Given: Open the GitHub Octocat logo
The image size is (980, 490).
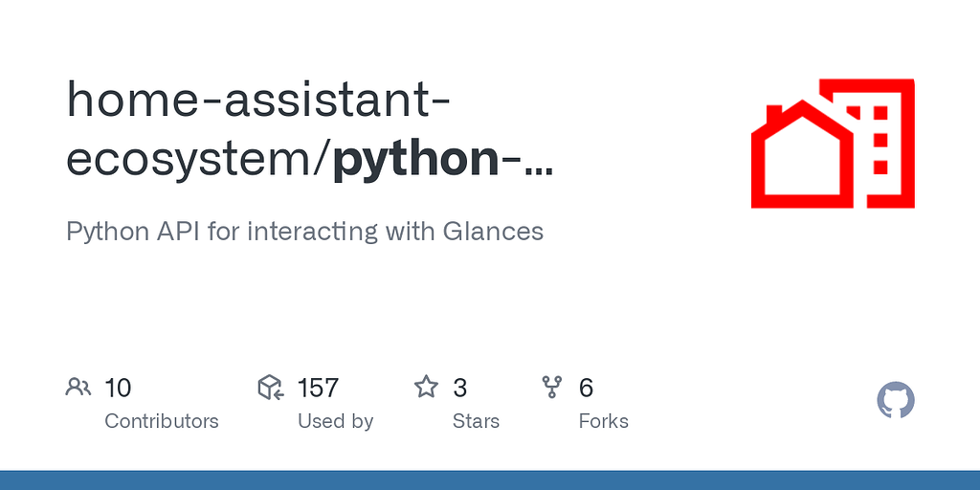Looking at the screenshot, I should coord(896,400).
